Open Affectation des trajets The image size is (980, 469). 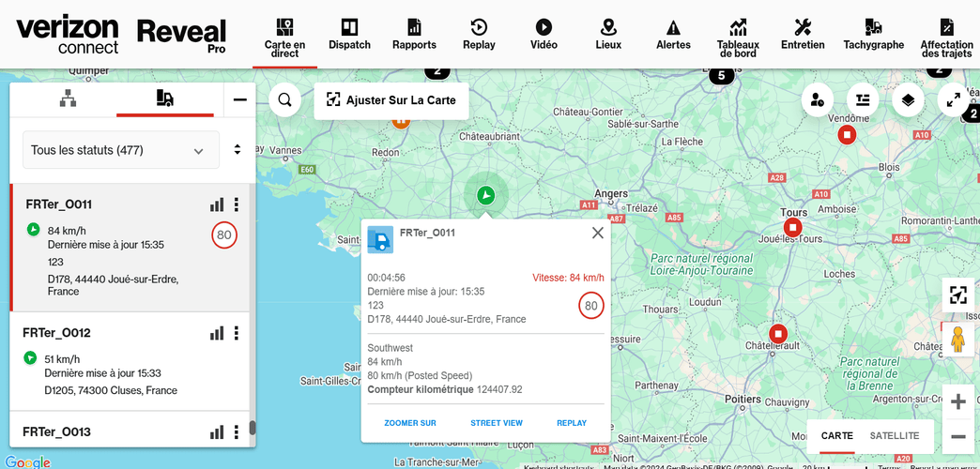(x=946, y=38)
